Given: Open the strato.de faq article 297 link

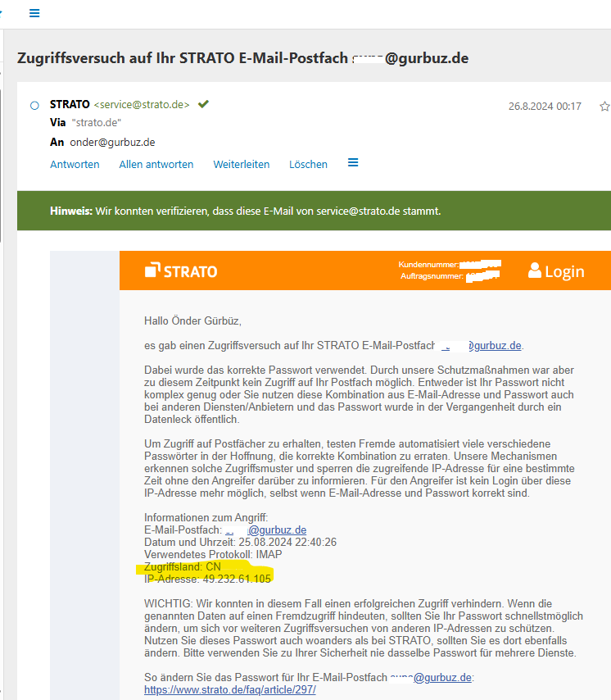Looking at the screenshot, I should [x=230, y=689].
